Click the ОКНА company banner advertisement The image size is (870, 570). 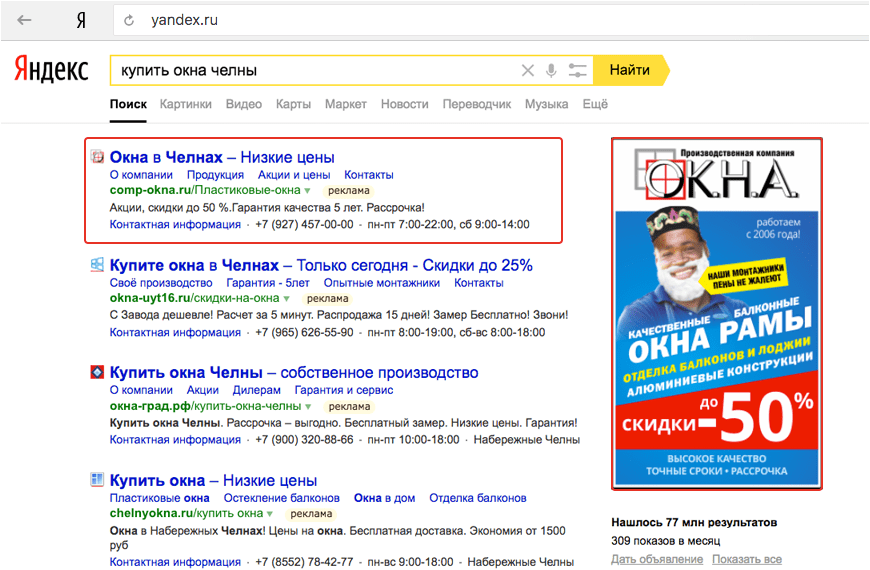click(717, 313)
